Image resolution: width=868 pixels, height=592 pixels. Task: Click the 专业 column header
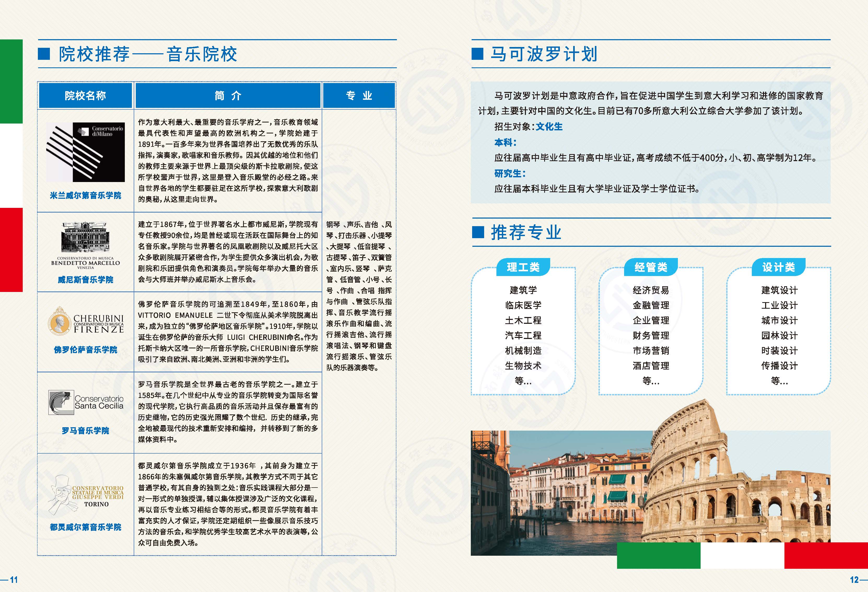click(x=359, y=96)
